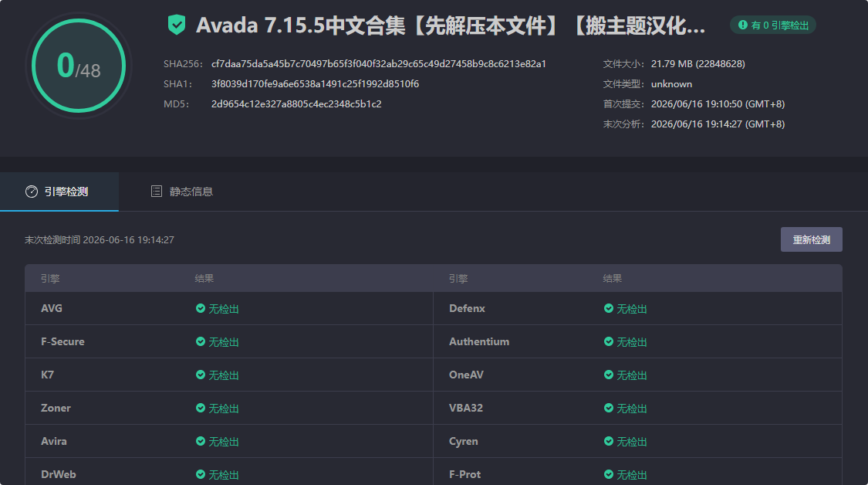Image resolution: width=868 pixels, height=485 pixels.
Task: Click the K7 engine name
Action: (x=47, y=375)
